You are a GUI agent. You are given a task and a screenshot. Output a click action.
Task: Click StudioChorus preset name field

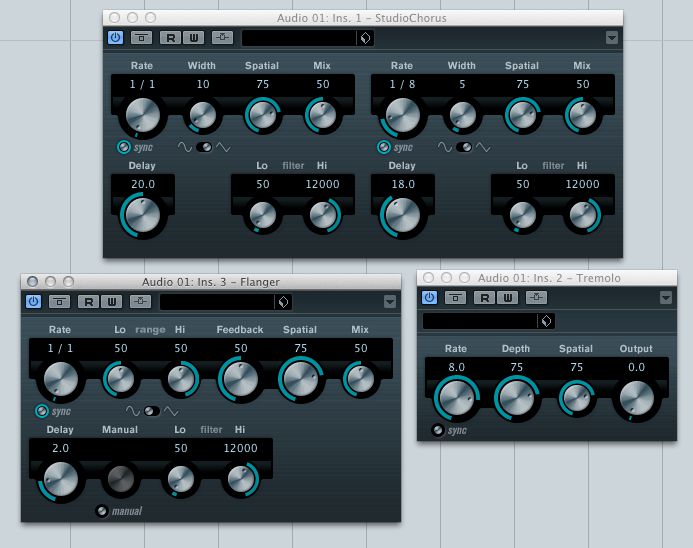tap(299, 38)
